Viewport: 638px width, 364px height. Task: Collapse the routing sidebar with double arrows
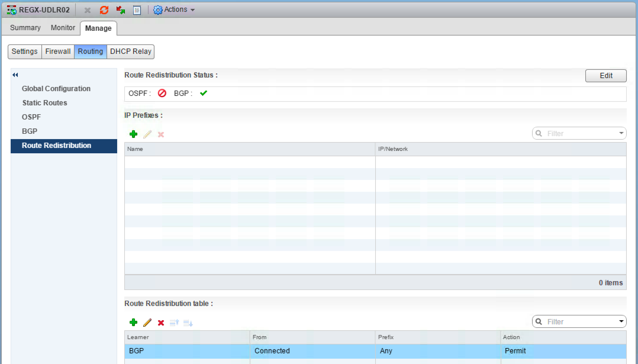[x=15, y=75]
